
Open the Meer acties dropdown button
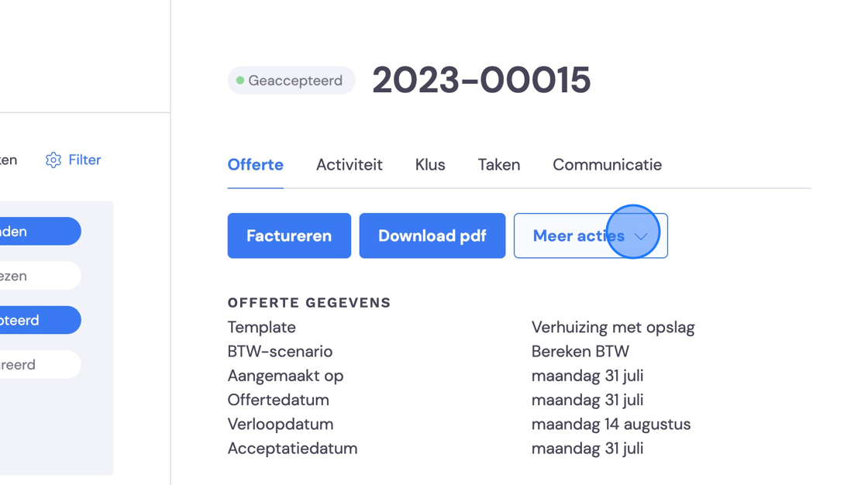pos(591,236)
